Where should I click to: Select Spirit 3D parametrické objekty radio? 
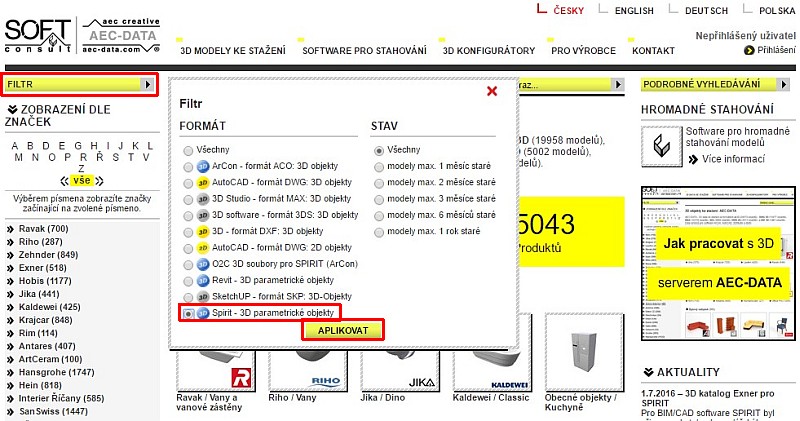pos(188,314)
